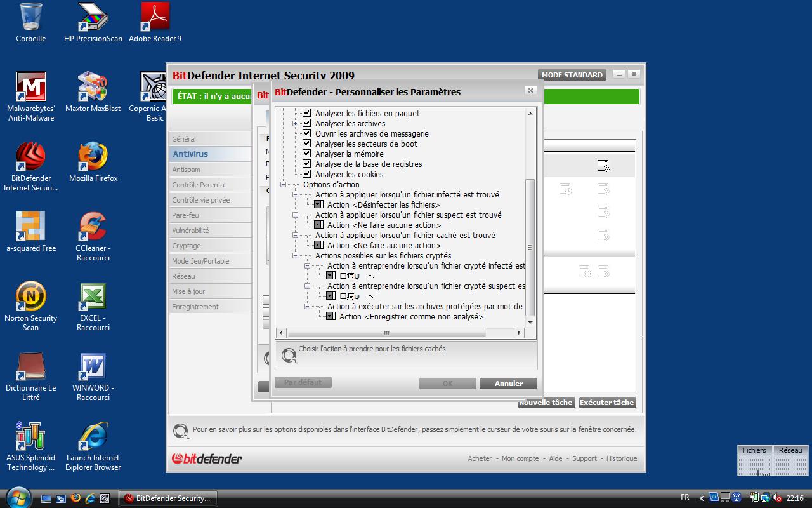Click scroll-right arrow of settings tree

point(519,333)
